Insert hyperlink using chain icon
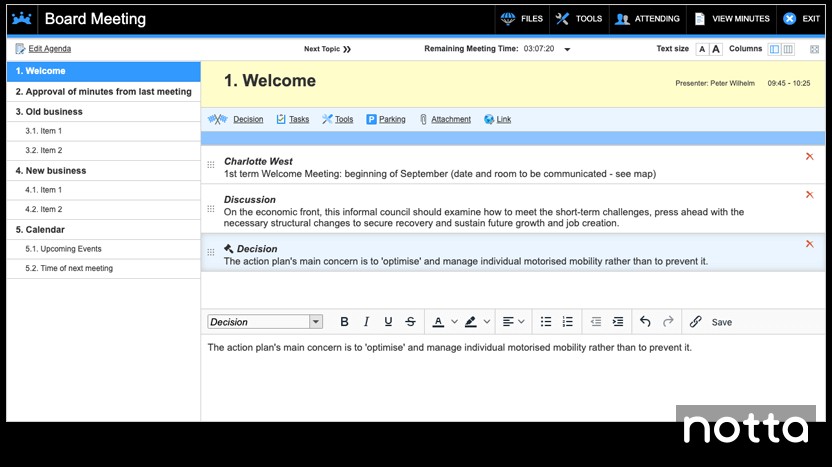The height and width of the screenshot is (467, 832). (x=695, y=322)
